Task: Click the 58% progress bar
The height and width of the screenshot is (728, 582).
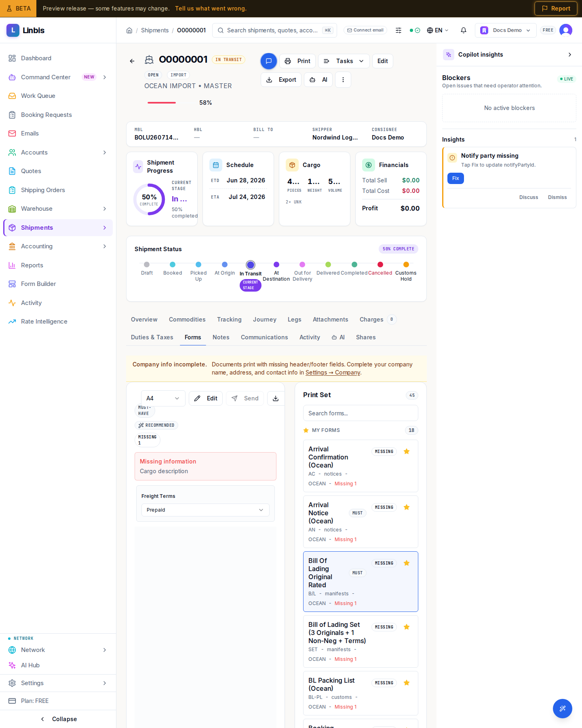Action: point(170,103)
